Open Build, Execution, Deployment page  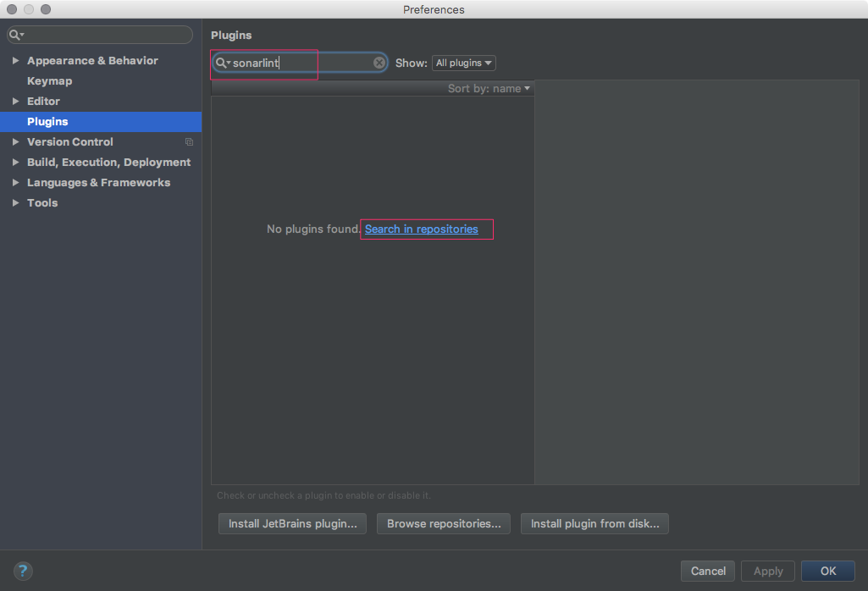click(x=108, y=162)
